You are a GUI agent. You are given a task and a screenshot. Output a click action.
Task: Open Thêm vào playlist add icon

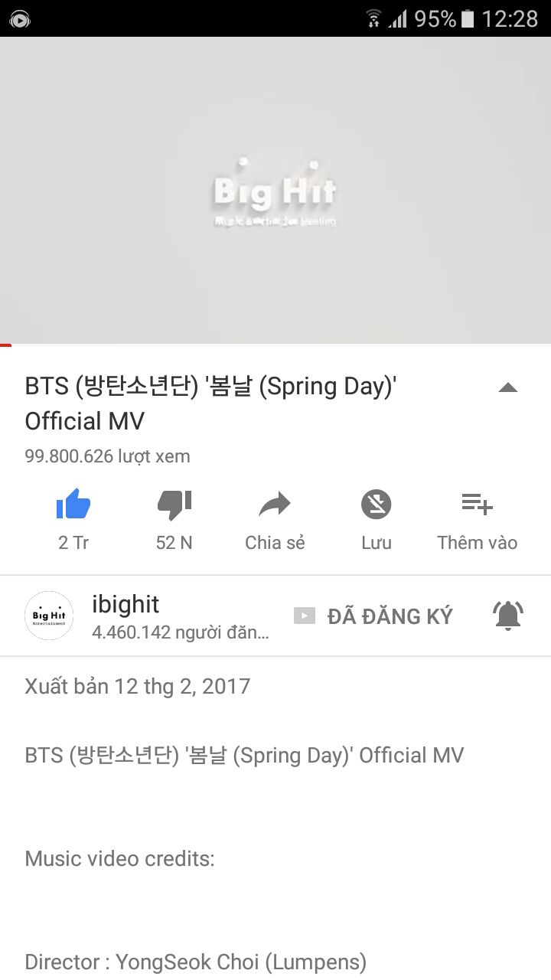pyautogui.click(x=478, y=504)
